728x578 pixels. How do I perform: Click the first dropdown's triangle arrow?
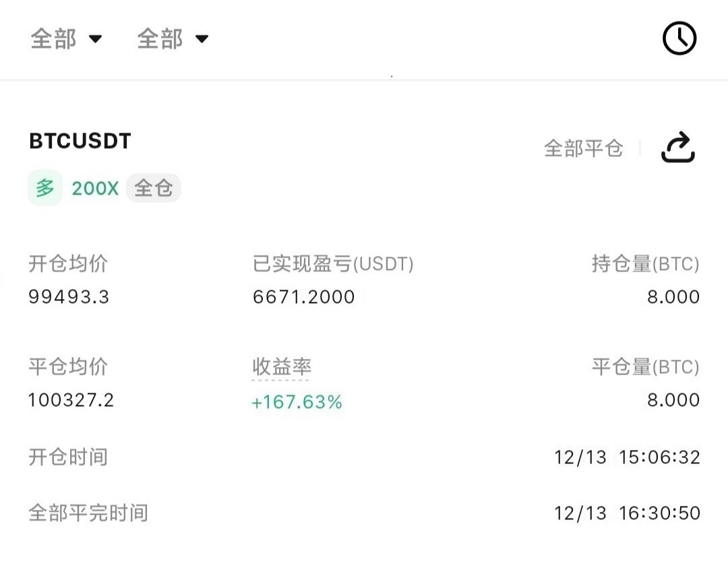pyautogui.click(x=95, y=39)
